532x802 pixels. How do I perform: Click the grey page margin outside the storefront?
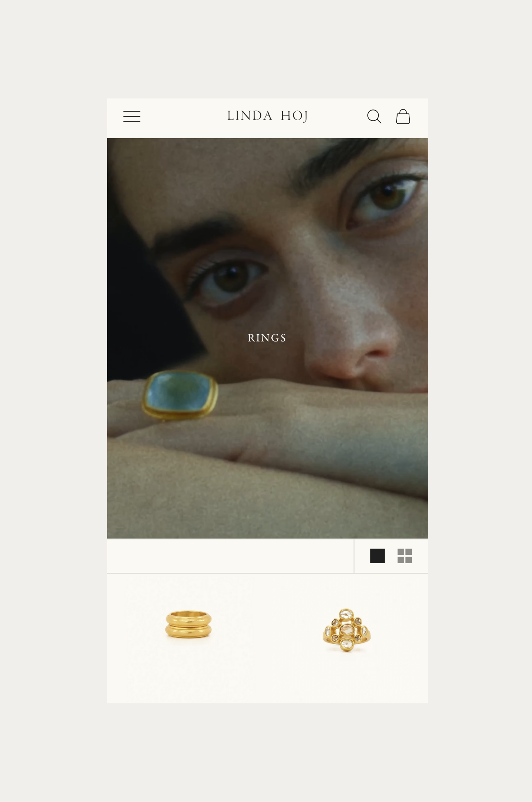pos(54,395)
